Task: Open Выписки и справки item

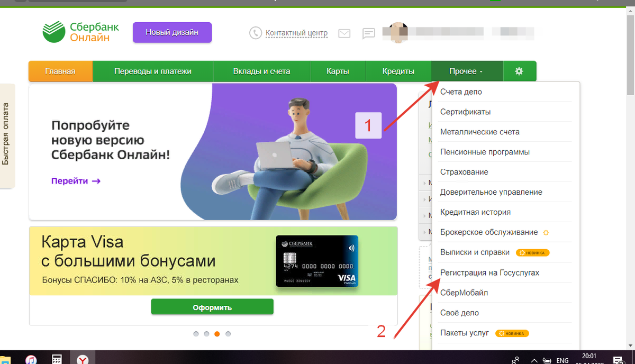Action: 505,252
